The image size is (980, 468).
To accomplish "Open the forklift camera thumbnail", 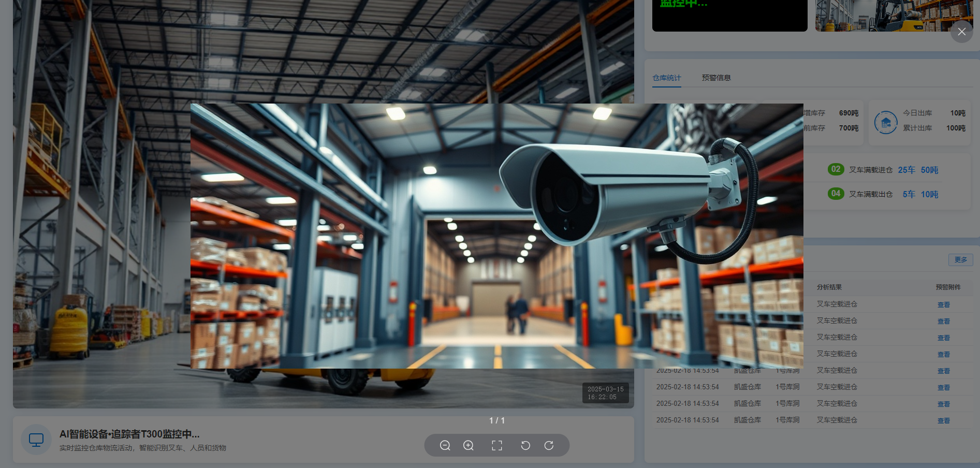I will tap(894, 16).
